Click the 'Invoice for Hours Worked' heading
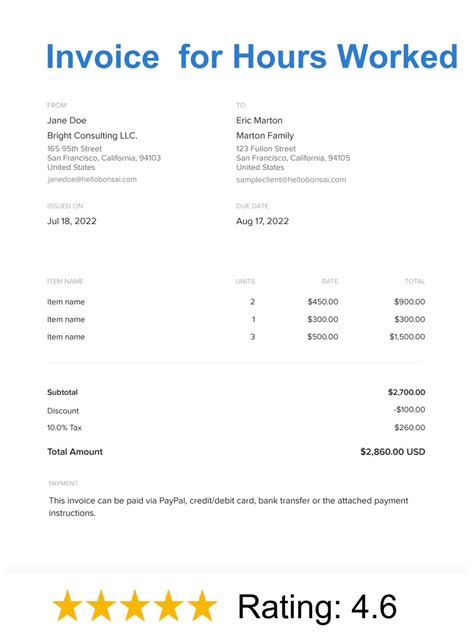The height and width of the screenshot is (639, 474). 252,56
